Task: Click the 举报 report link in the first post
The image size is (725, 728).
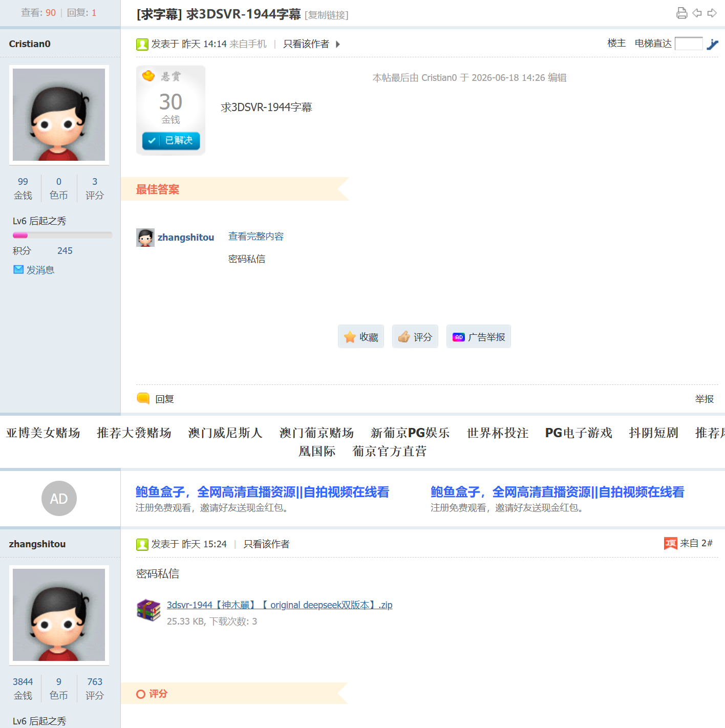Action: coord(705,399)
